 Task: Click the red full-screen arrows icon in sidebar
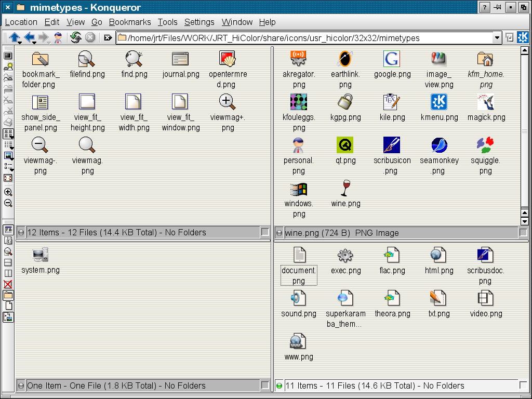(8, 178)
